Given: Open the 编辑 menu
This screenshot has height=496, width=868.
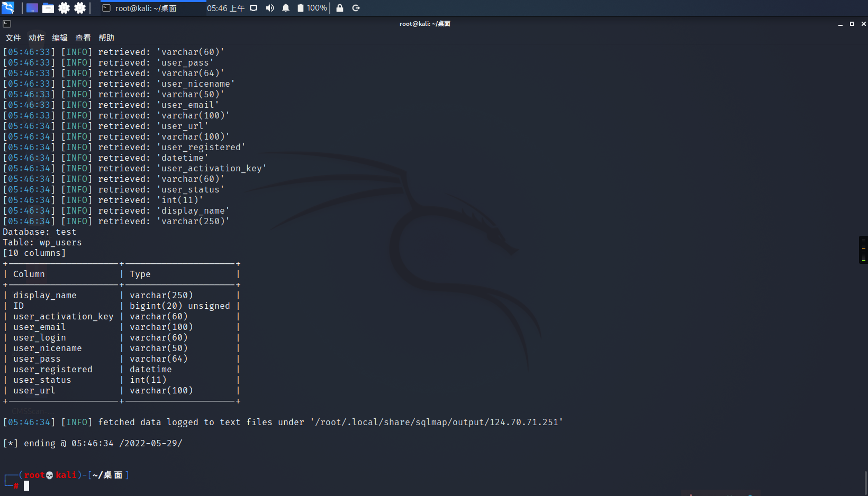Looking at the screenshot, I should point(59,38).
